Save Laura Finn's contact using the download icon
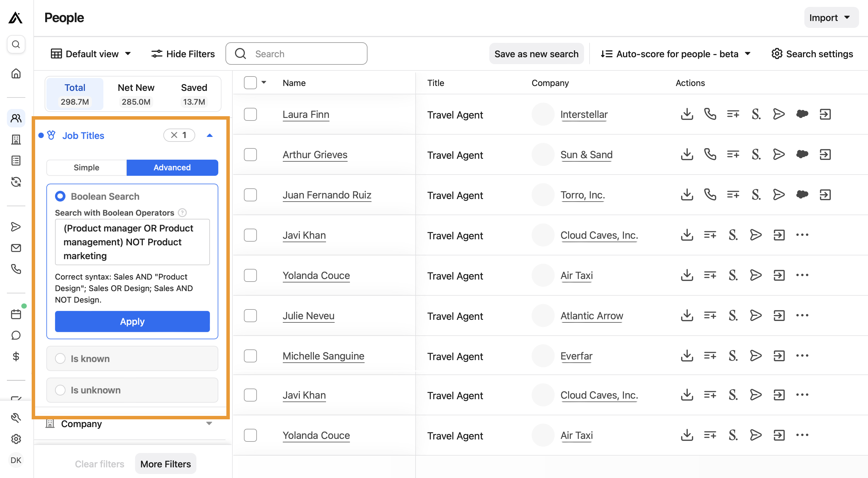This screenshot has width=868, height=478. click(x=686, y=114)
